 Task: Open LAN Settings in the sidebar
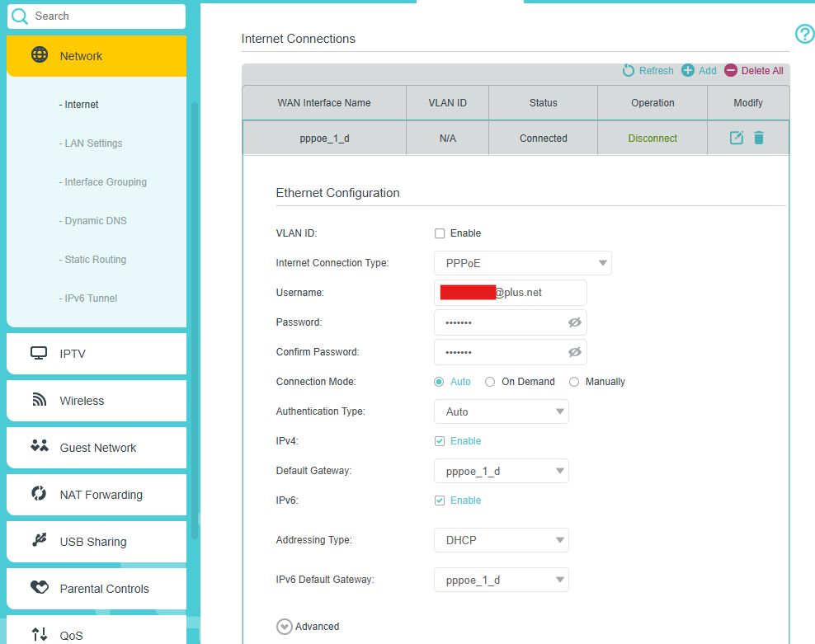[93, 143]
